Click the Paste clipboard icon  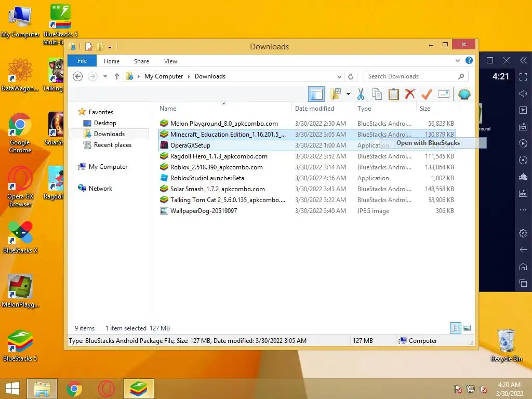coord(394,94)
